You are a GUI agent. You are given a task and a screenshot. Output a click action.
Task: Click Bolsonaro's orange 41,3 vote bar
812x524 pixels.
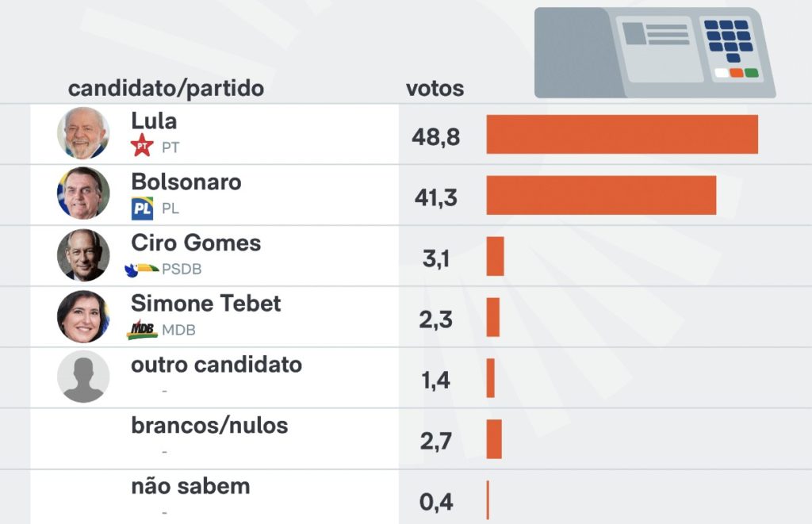(x=601, y=195)
